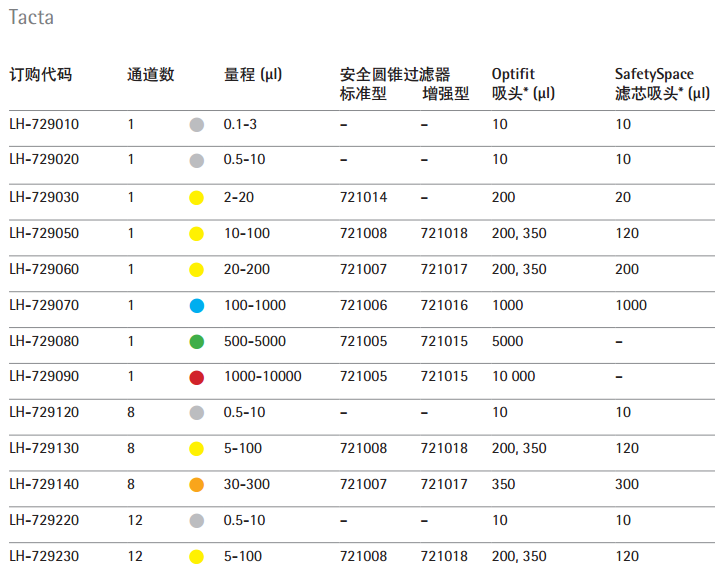The height and width of the screenshot is (568, 715).
Task: Click the yellow dot in the LH-729230 row
Action: pyautogui.click(x=197, y=557)
